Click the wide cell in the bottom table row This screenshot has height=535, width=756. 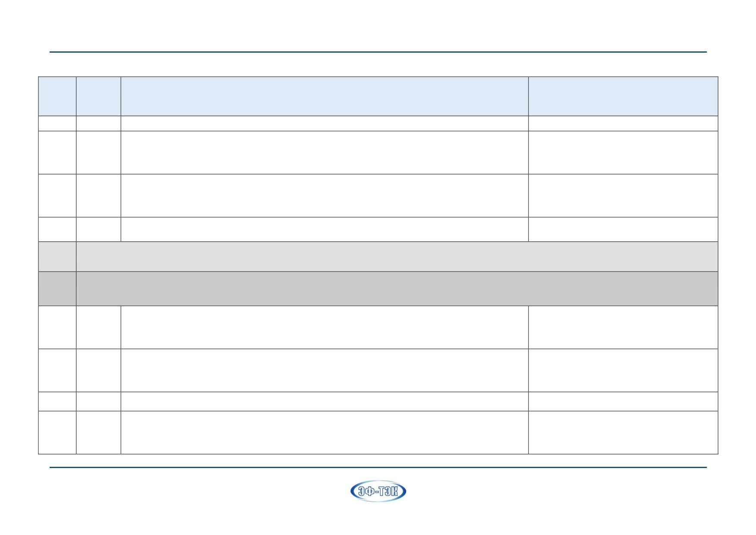click(324, 432)
